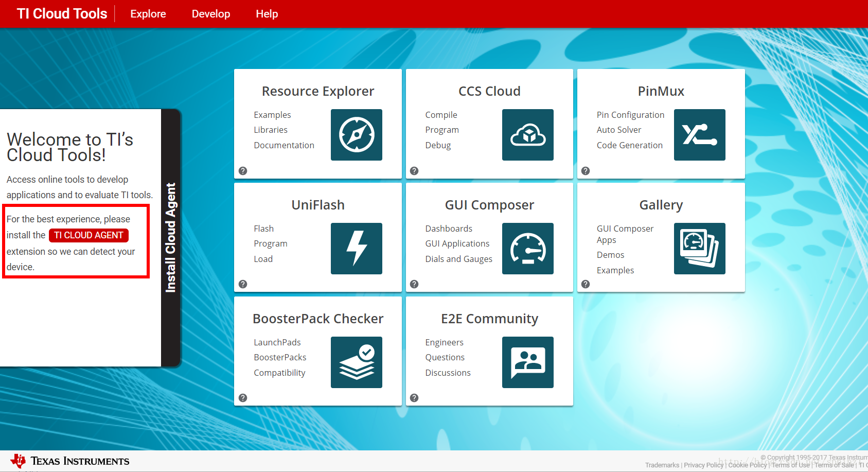Show help for the Resource Explorer card
Screen dimensions: 868x472
point(243,171)
